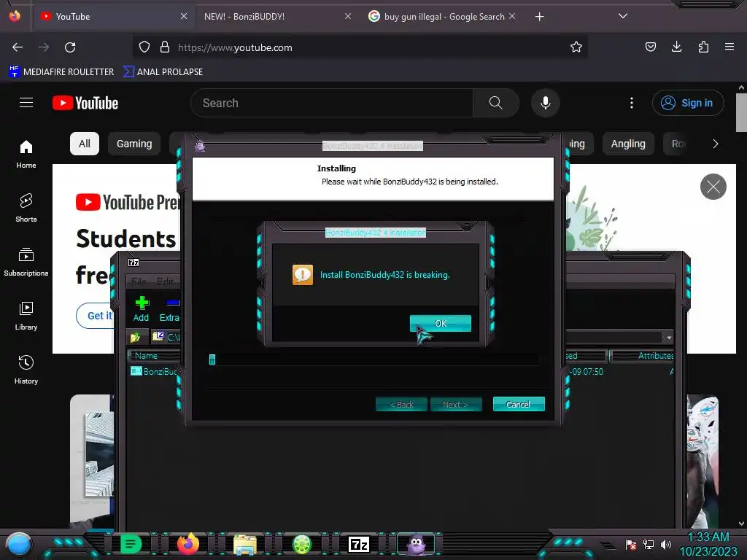Screen dimensions: 747x560
Task: Show tracking protection shield info
Action: 144,47
